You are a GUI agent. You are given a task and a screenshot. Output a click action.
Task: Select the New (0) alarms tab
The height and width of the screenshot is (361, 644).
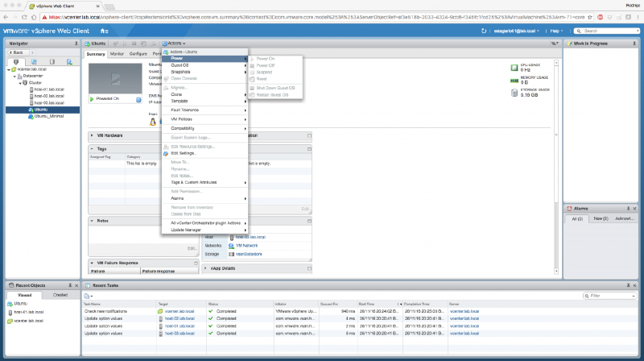601,218
